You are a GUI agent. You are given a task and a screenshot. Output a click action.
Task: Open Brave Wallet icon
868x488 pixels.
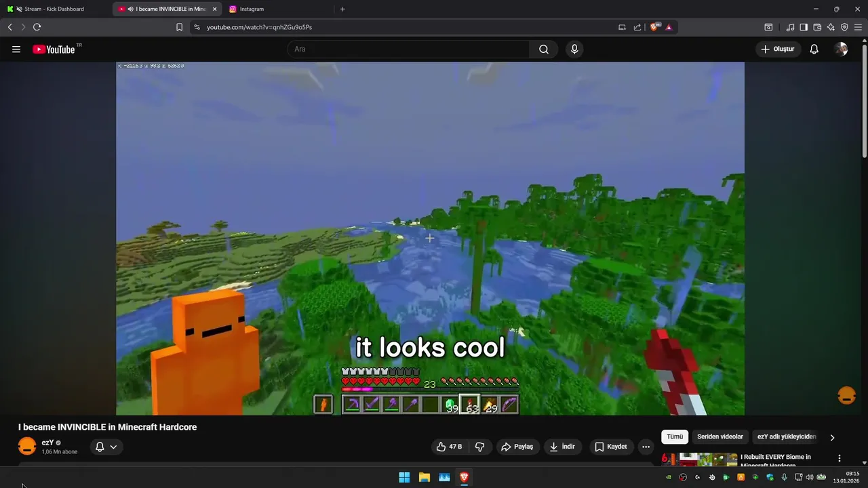[817, 27]
